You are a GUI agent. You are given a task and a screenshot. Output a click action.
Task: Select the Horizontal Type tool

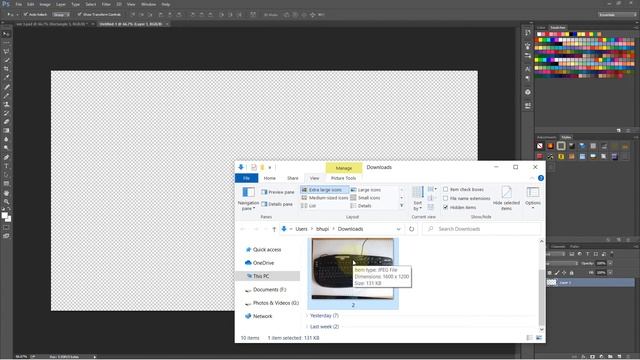click(6, 166)
